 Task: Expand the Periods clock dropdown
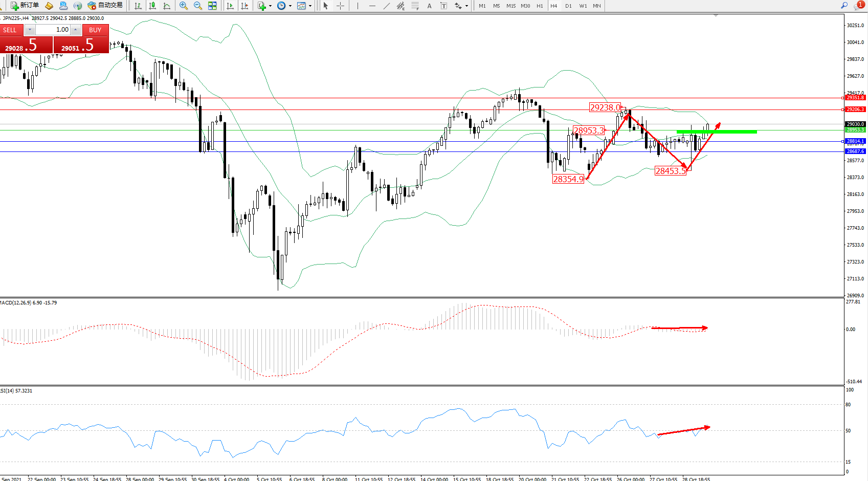(x=290, y=6)
